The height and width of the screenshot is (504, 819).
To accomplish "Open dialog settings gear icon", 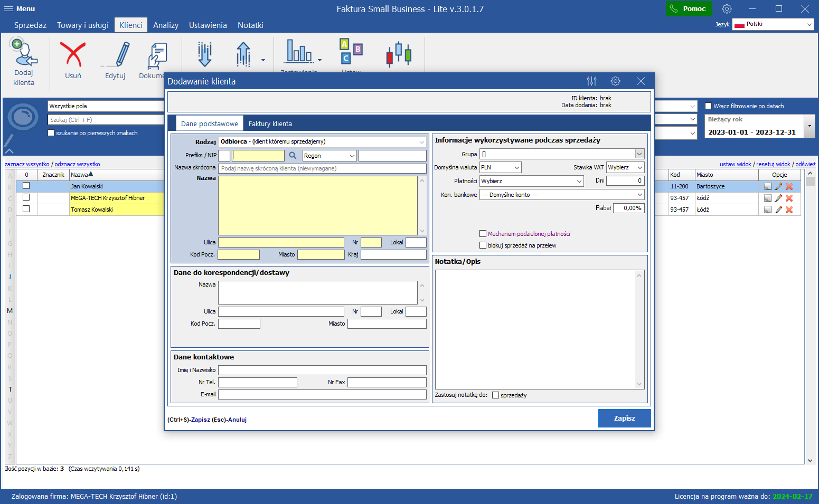I will click(615, 81).
